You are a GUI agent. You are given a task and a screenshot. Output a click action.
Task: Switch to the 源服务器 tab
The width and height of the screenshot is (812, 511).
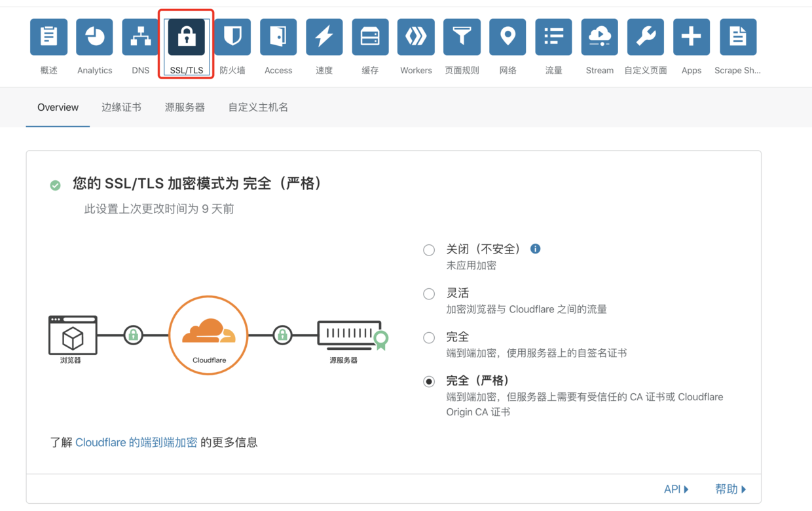click(x=185, y=107)
